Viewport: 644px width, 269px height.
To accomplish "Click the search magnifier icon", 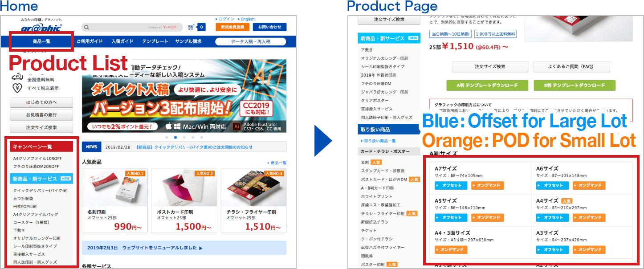I will pyautogui.click(x=87, y=28).
